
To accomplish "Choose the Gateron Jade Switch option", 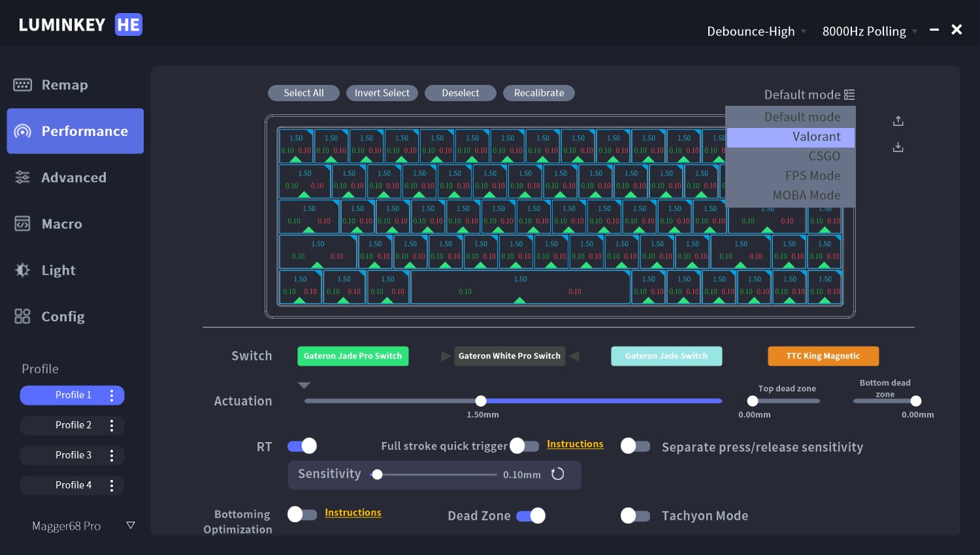I will (666, 356).
